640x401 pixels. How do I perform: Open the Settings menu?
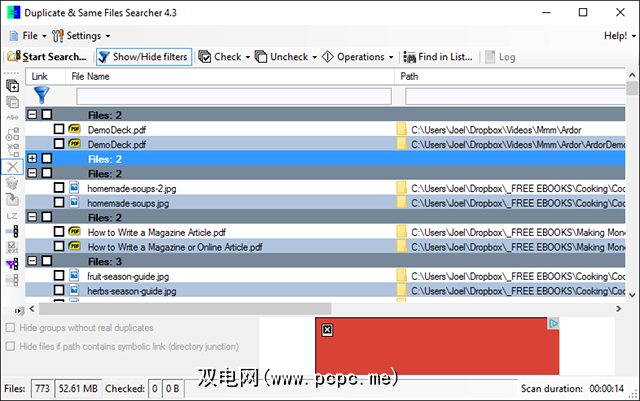[81, 36]
